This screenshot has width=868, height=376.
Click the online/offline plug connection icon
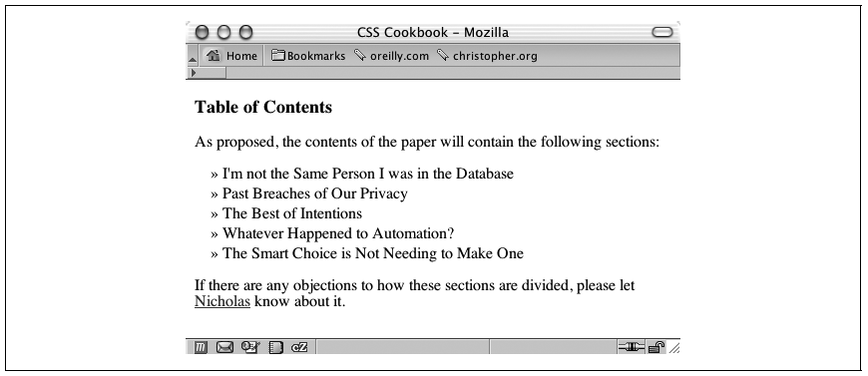(x=632, y=347)
